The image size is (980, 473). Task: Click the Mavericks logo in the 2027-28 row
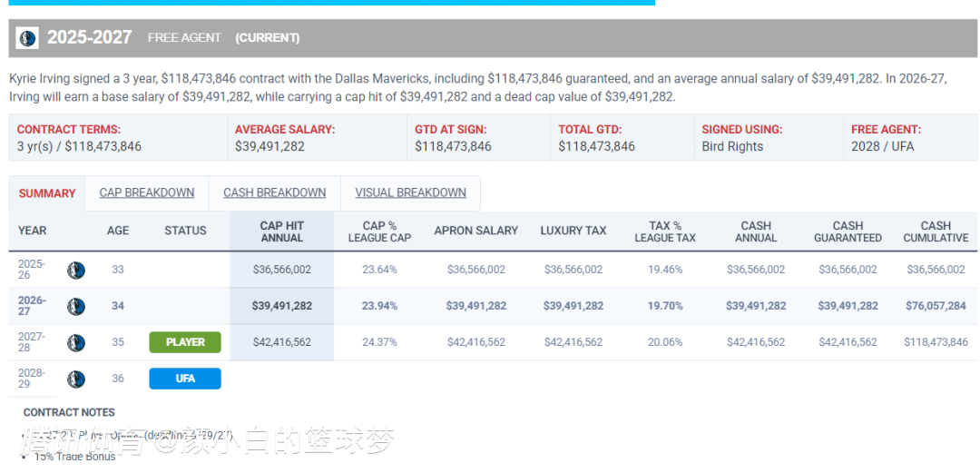76,343
